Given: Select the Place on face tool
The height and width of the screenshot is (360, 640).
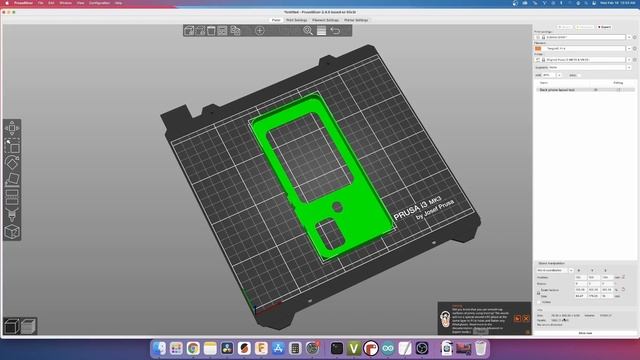Looking at the screenshot, I should (x=12, y=180).
